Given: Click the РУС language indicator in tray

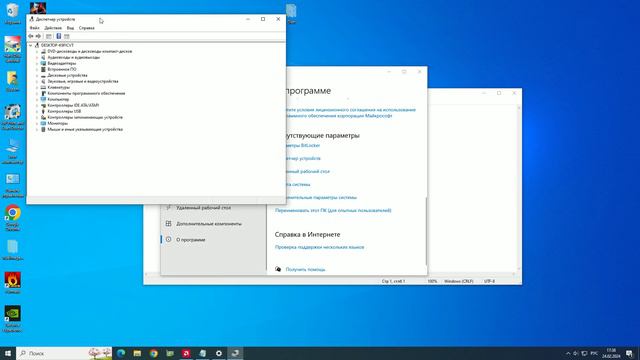Looking at the screenshot, I should (594, 353).
